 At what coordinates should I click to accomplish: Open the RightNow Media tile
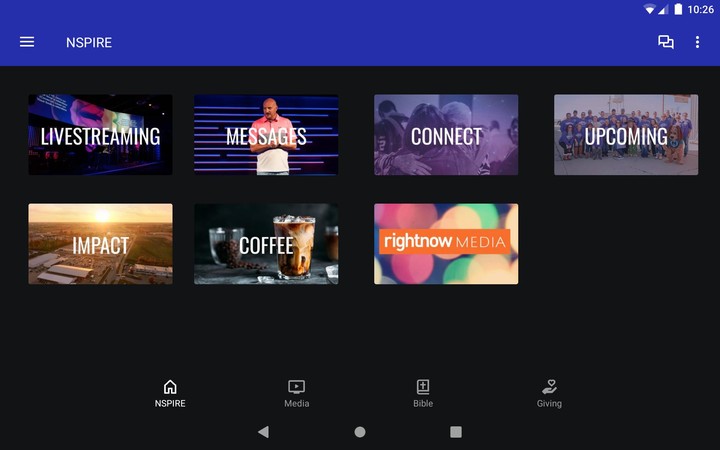tap(446, 244)
